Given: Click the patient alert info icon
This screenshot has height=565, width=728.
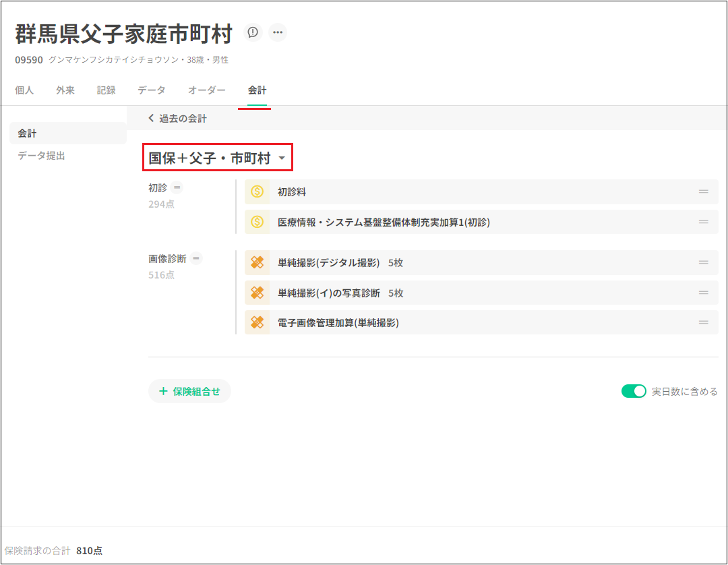Looking at the screenshot, I should pyautogui.click(x=253, y=32).
